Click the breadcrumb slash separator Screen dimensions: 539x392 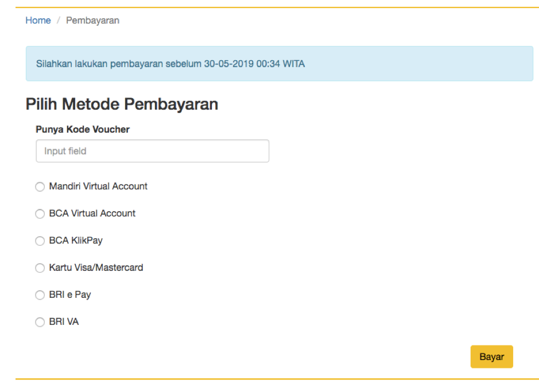[59, 21]
